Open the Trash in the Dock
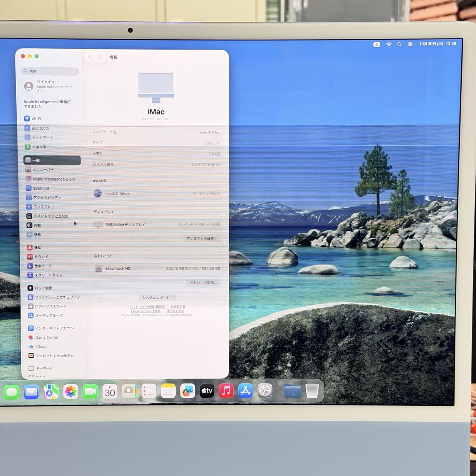Image resolution: width=476 pixels, height=476 pixels. [312, 391]
